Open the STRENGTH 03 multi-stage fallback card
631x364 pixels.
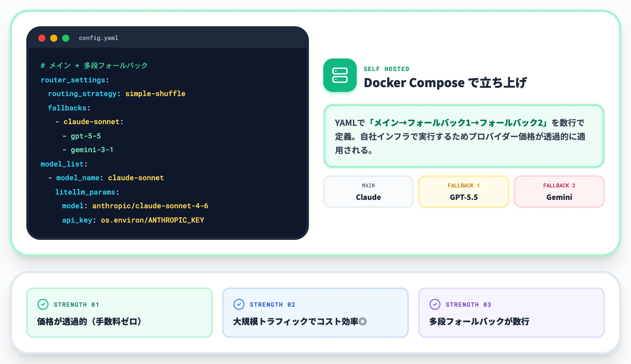click(x=511, y=313)
